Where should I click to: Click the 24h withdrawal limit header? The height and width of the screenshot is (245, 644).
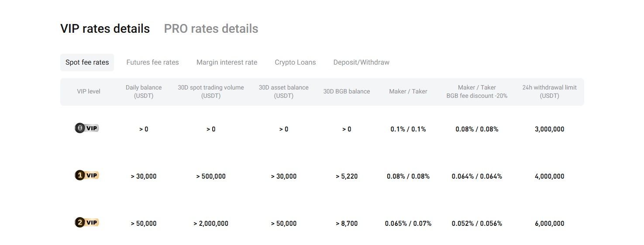(549, 92)
